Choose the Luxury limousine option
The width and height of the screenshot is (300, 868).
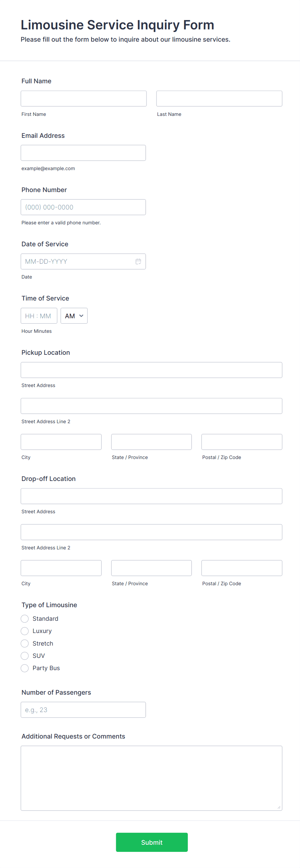[x=25, y=631]
